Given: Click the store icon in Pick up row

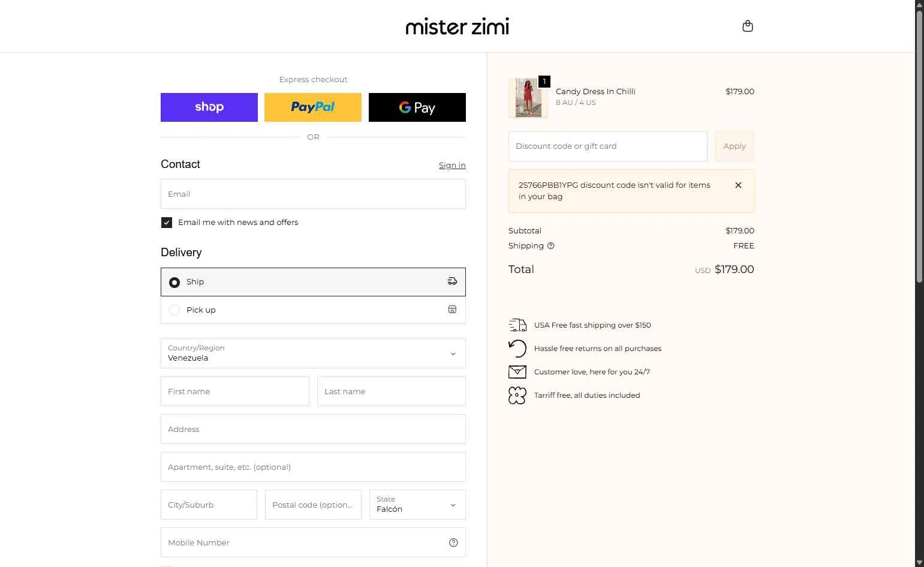Looking at the screenshot, I should click(452, 310).
